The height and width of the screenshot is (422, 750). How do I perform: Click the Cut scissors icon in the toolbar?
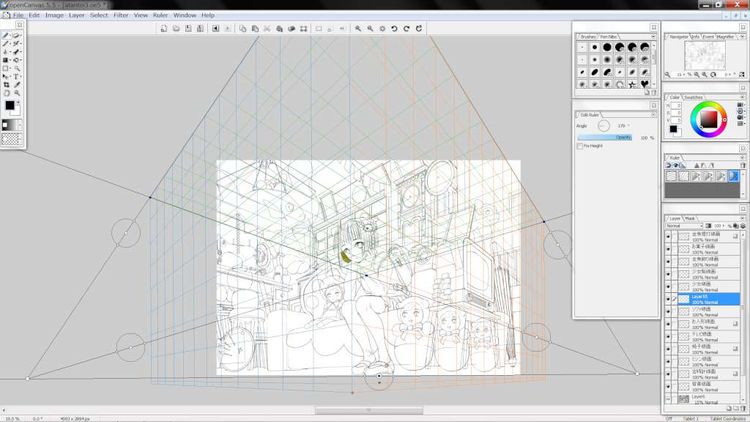(267, 29)
